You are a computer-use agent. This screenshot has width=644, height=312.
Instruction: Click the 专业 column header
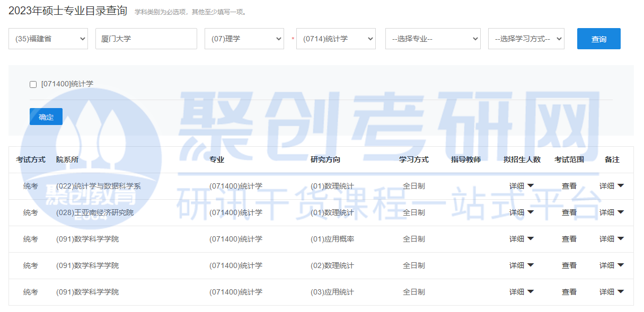pos(217,159)
